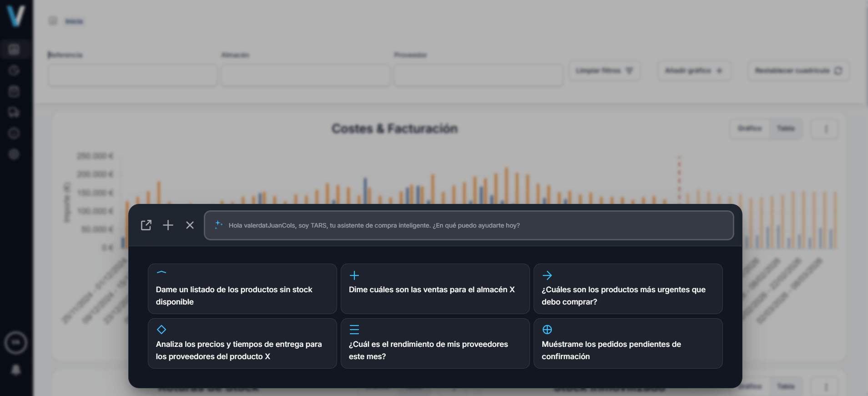Switch Costes & Facturación to Gráfico view
Screen dimensions: 868x396
pos(750,129)
